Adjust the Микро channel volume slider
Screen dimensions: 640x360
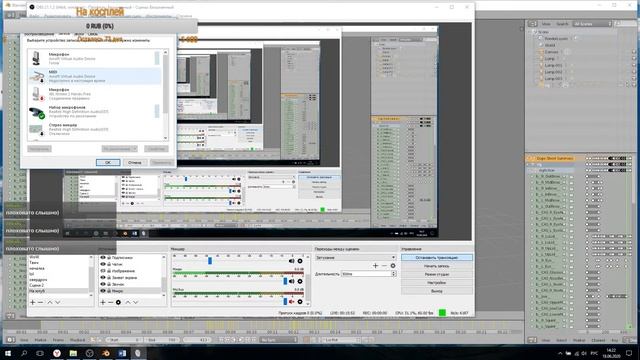pyautogui.click(x=285, y=281)
